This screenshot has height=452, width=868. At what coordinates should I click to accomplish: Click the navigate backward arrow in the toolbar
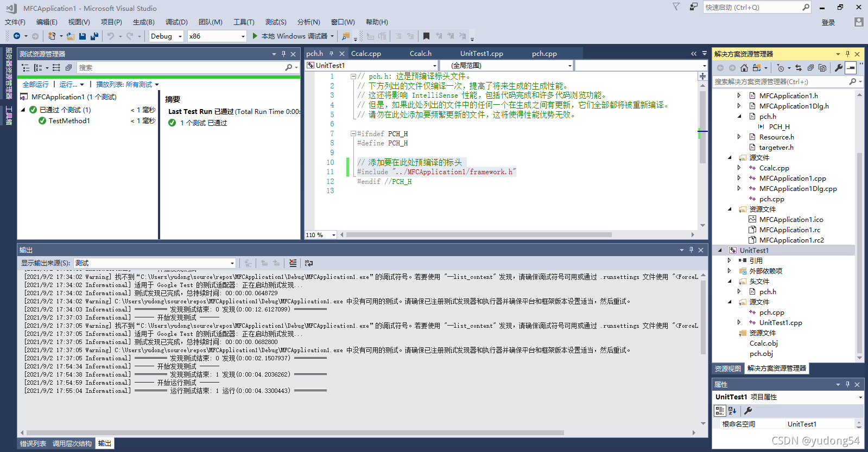(17, 36)
